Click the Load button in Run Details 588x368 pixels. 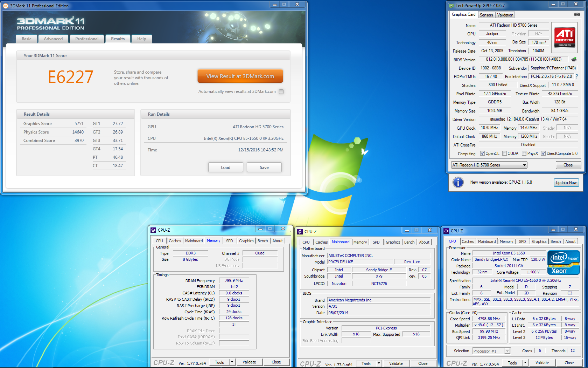coord(226,167)
